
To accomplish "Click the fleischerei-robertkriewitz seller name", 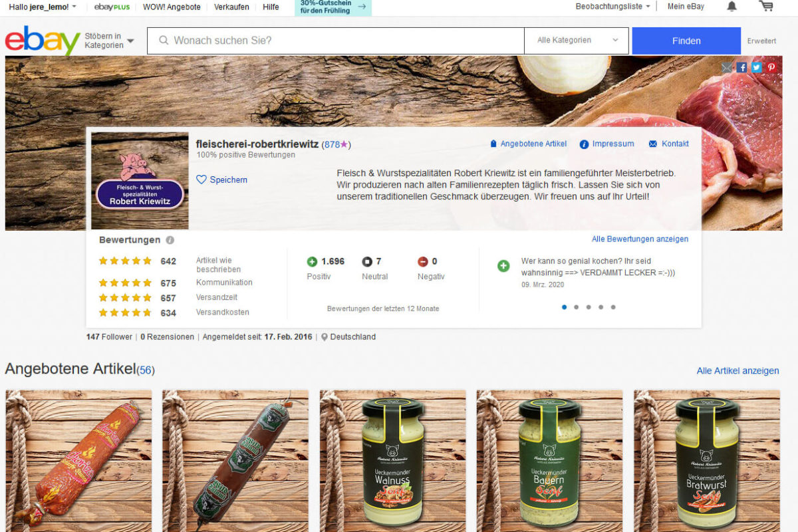I will point(257,144).
